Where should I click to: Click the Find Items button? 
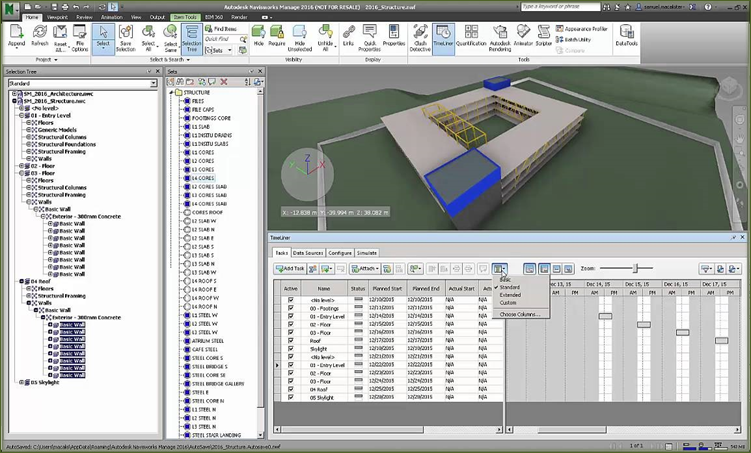pyautogui.click(x=219, y=30)
